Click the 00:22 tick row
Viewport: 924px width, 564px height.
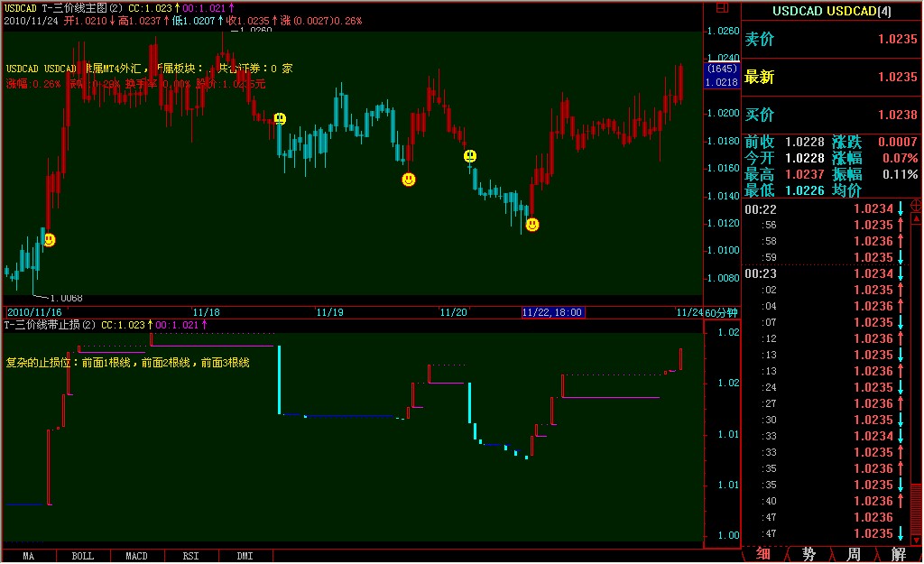click(826, 209)
